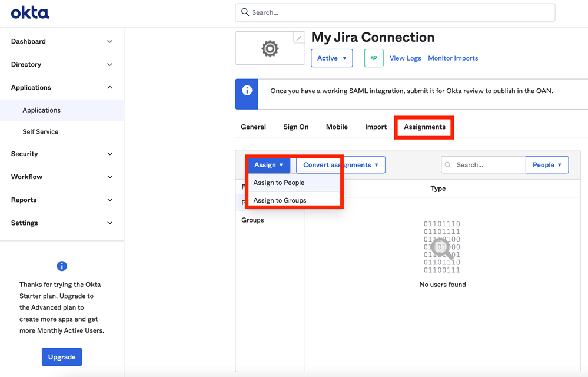Select the Assignments tab
The height and width of the screenshot is (377, 588).
(x=424, y=127)
